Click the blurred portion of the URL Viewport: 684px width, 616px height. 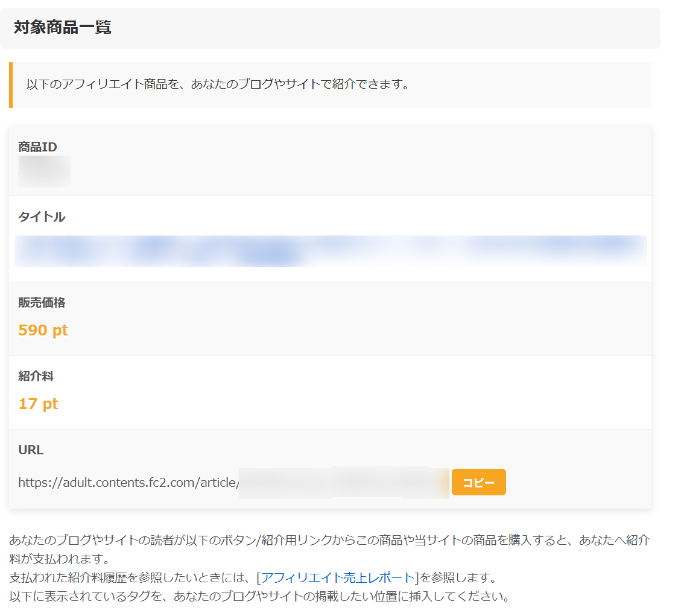click(x=344, y=483)
